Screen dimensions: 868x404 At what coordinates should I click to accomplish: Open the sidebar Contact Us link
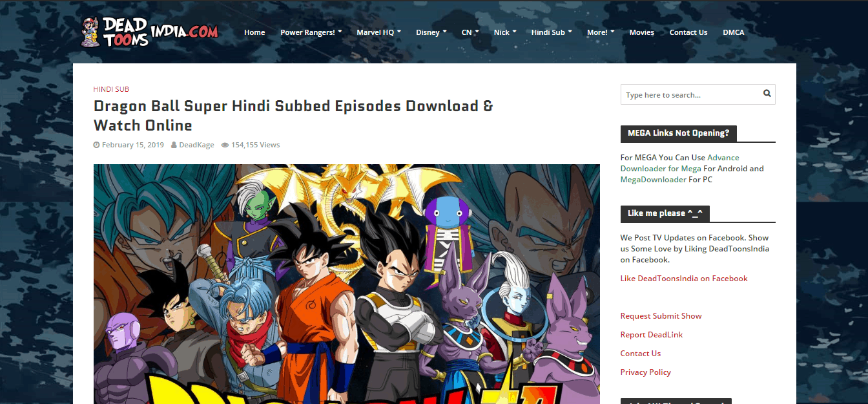click(x=641, y=354)
